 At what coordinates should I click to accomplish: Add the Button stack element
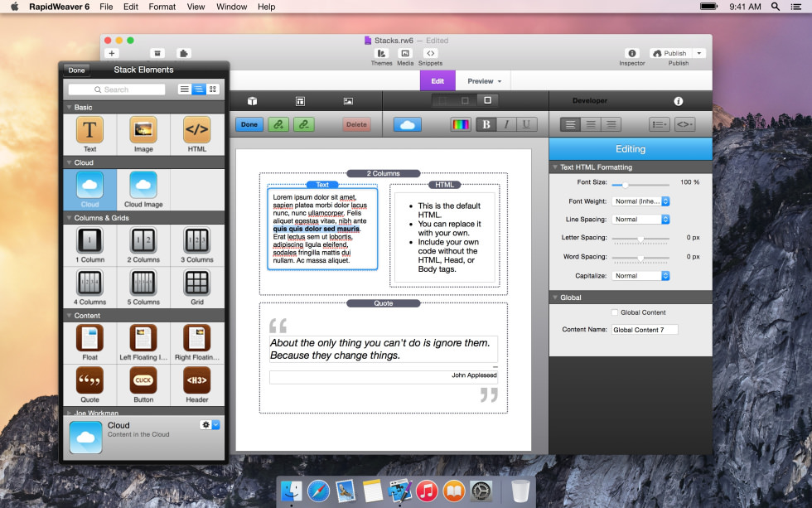pyautogui.click(x=143, y=385)
